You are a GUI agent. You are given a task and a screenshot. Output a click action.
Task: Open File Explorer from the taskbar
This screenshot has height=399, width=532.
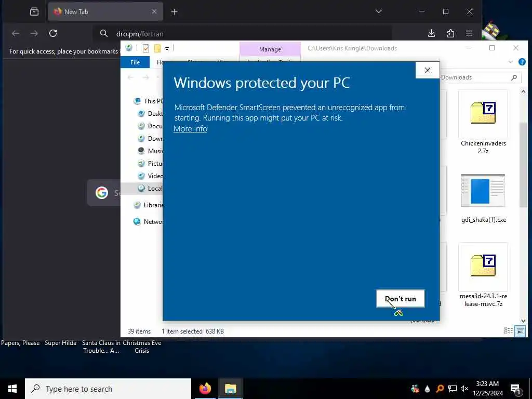[x=230, y=389]
